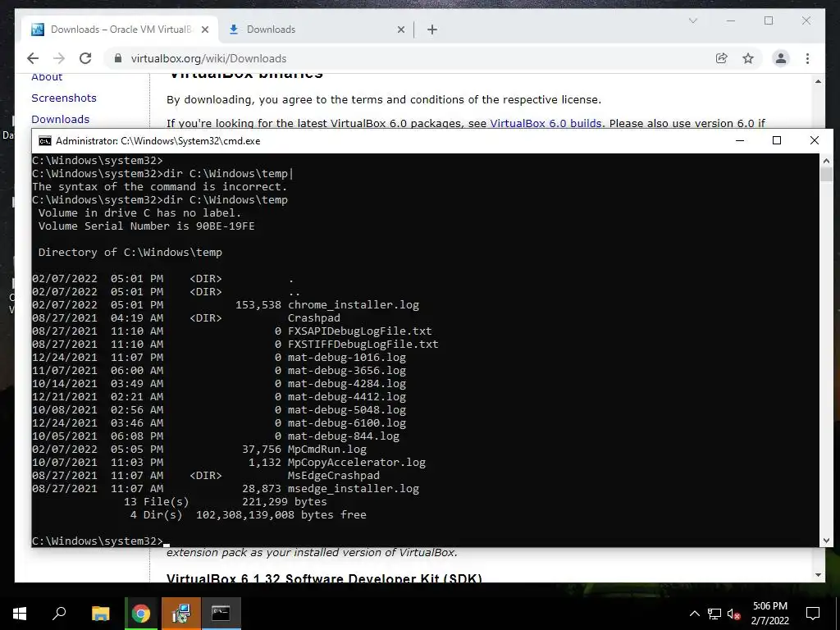Show hidden system tray icons
The image size is (840, 630).
coord(694,614)
